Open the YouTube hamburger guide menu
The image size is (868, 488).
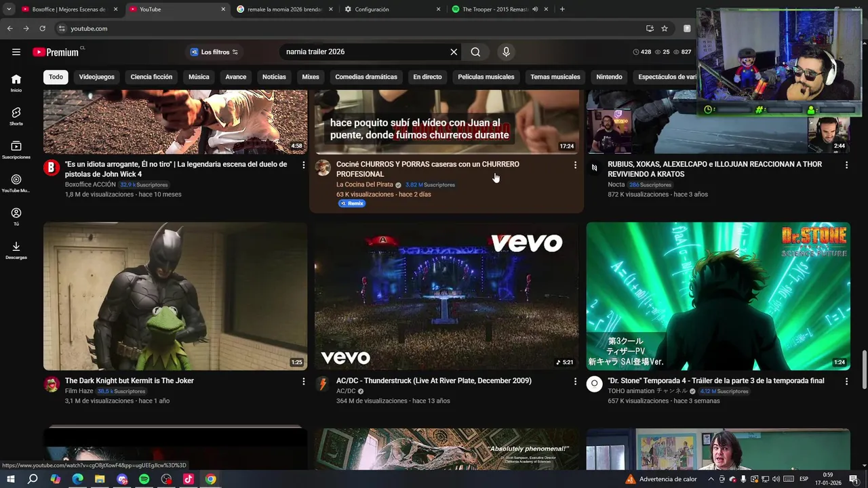16,52
